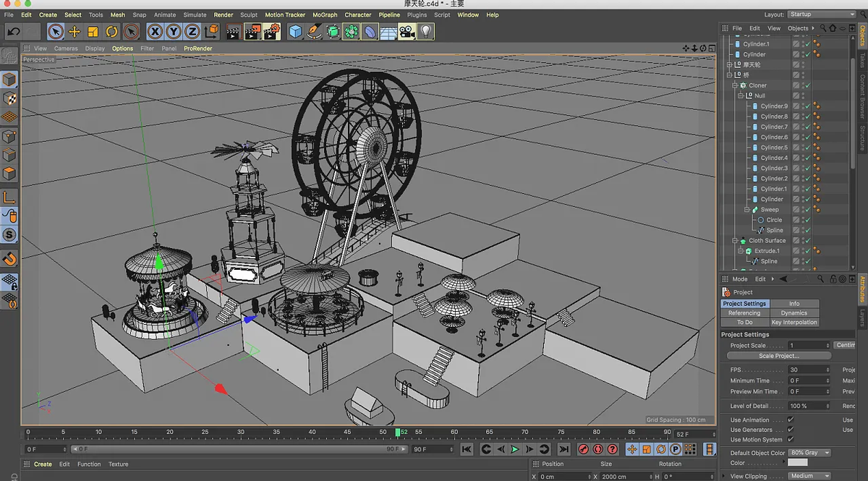Collapse the Cloth Surface tree
This screenshot has height=481, width=868.
coord(733,241)
